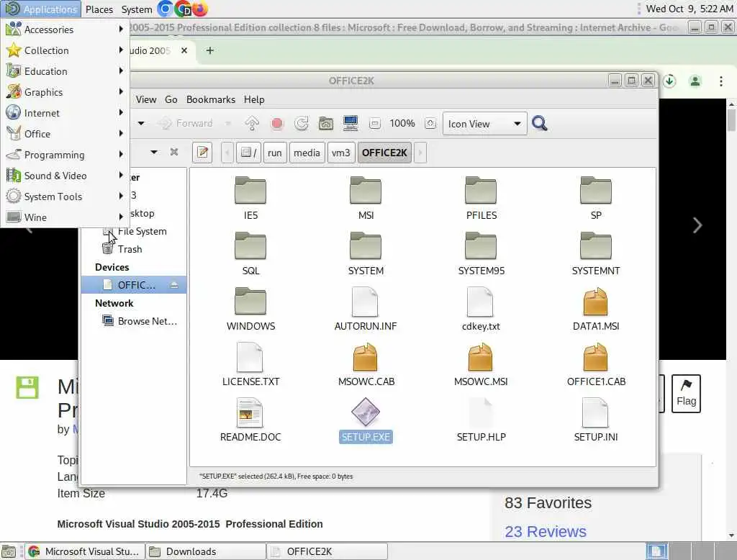
Task: Expand the Office submenu
Action: (x=65, y=134)
